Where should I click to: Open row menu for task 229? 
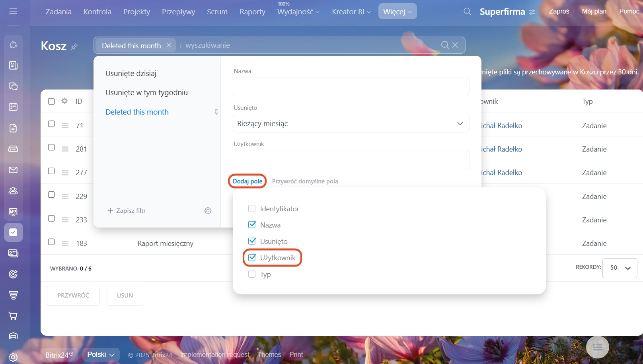point(65,196)
